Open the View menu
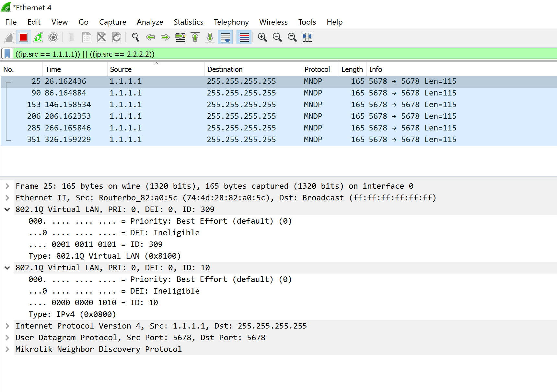This screenshot has height=392, width=557. [60, 22]
